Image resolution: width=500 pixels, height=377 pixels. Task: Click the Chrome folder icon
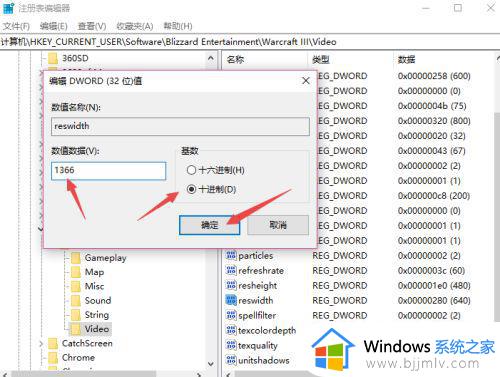pyautogui.click(x=53, y=358)
